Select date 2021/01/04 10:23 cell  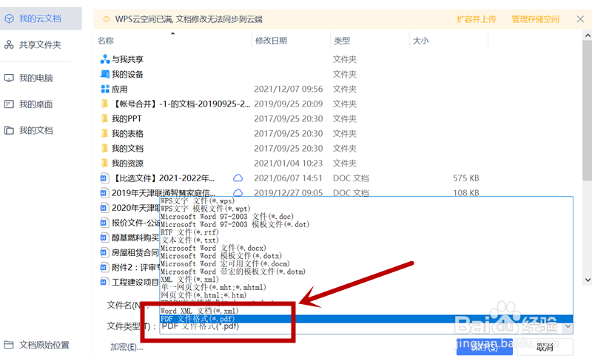click(289, 163)
